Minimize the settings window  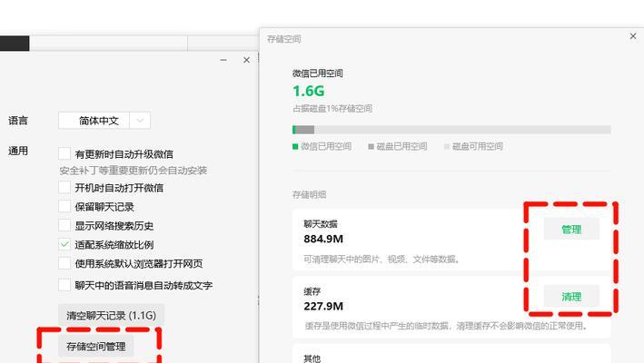pos(223,60)
